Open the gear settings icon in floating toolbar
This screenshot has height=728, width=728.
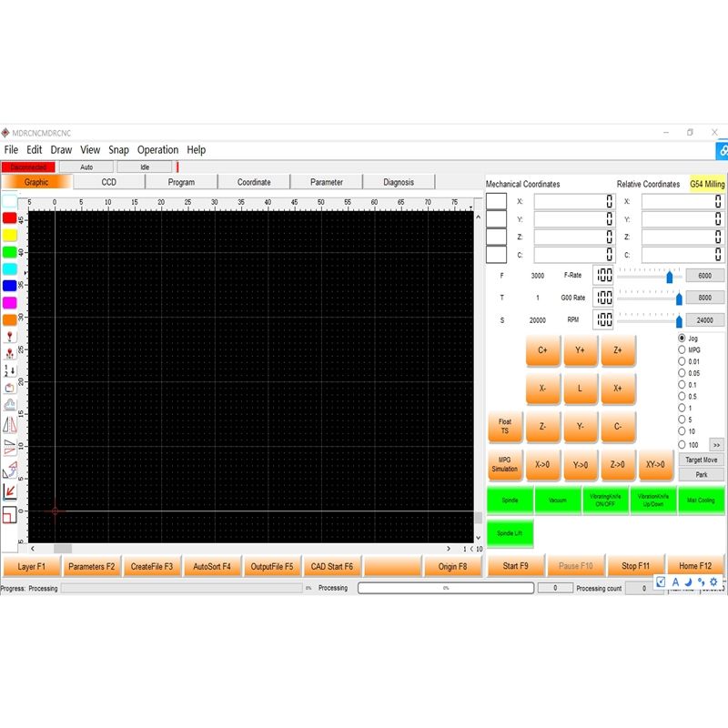coord(713,582)
